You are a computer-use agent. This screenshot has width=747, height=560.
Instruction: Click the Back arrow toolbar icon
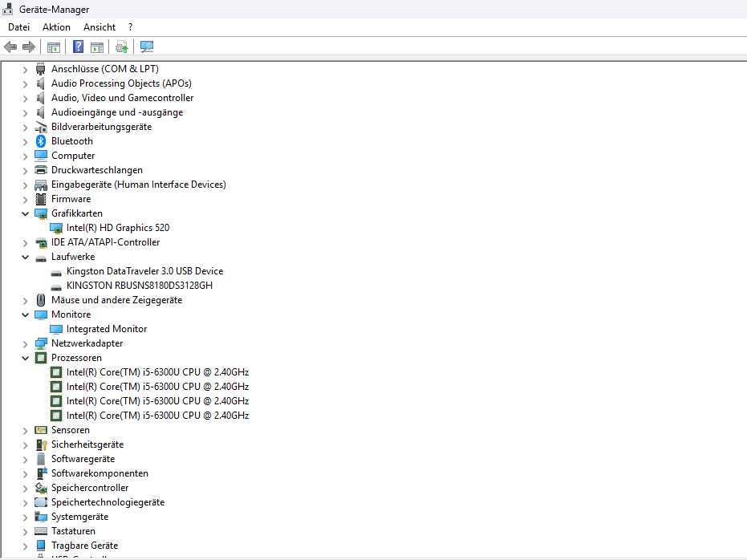pyautogui.click(x=10, y=47)
